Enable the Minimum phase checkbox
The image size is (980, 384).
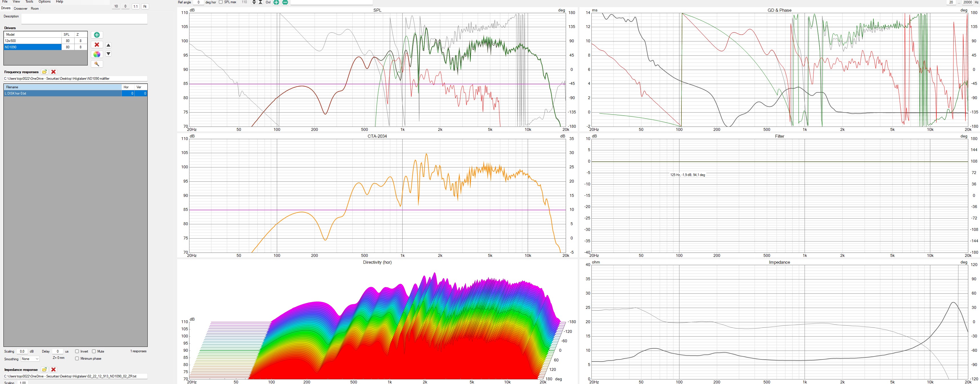tap(77, 359)
